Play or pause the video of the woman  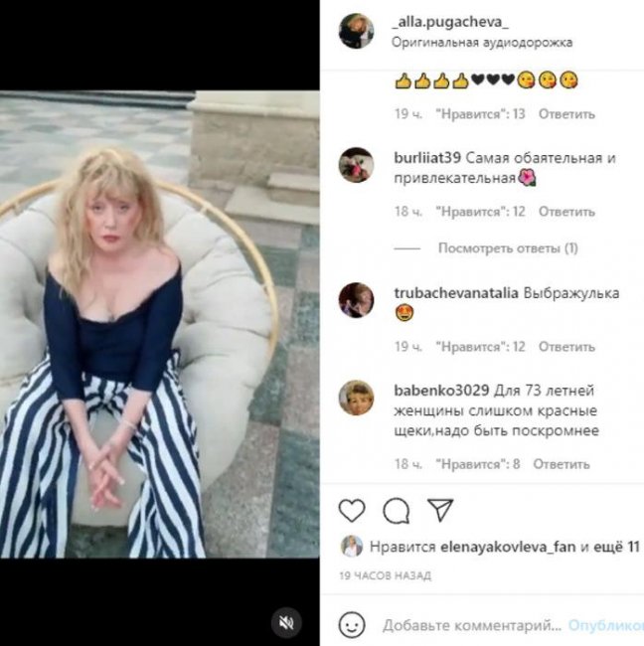159,324
